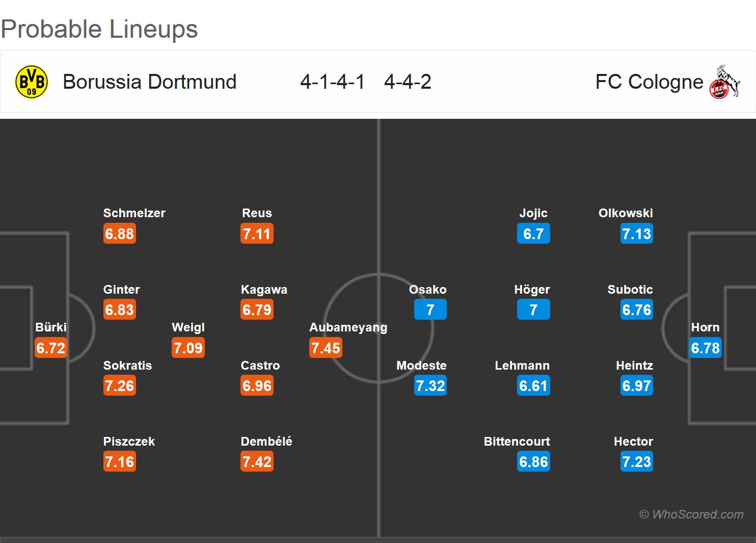Screen dimensions: 756x543
Task: Open the FC Cologne team link
Action: (x=649, y=82)
